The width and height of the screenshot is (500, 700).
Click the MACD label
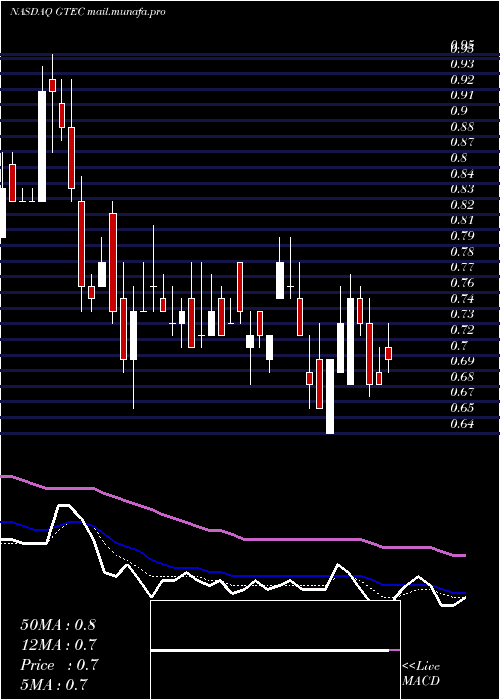coord(421,681)
